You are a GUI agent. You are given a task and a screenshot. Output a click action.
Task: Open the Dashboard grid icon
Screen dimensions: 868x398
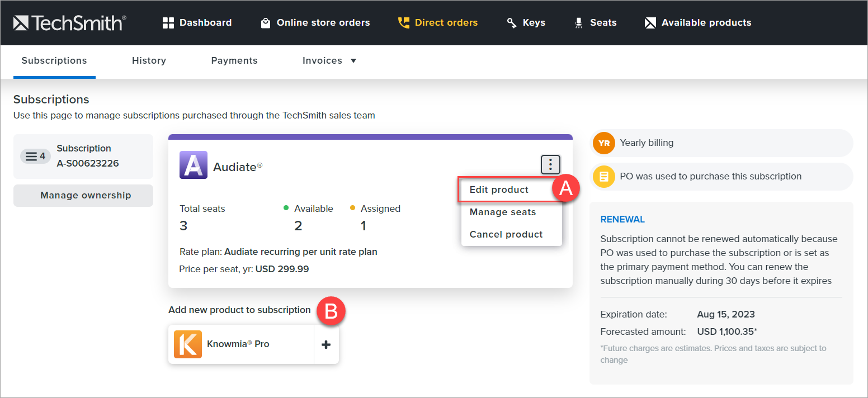(x=168, y=22)
